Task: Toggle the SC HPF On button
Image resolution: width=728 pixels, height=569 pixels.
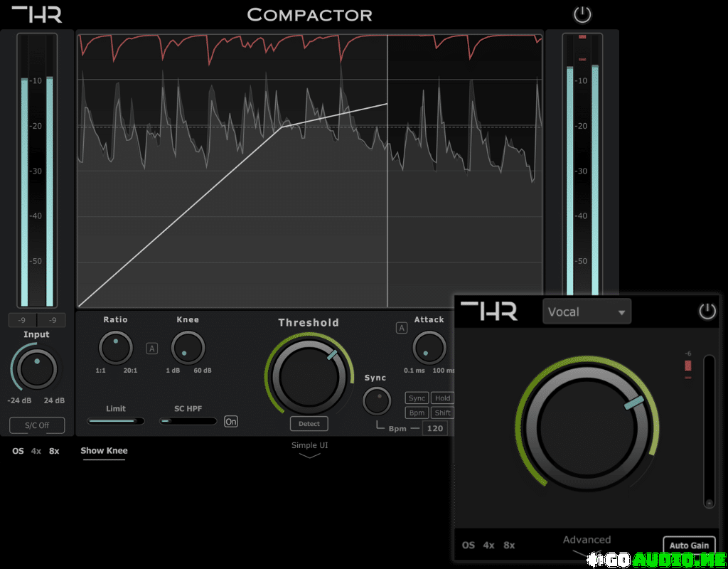Action: click(x=231, y=421)
